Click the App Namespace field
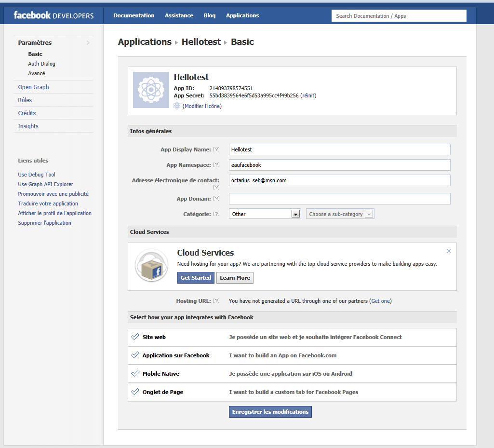This screenshot has height=448, width=494. (340, 165)
